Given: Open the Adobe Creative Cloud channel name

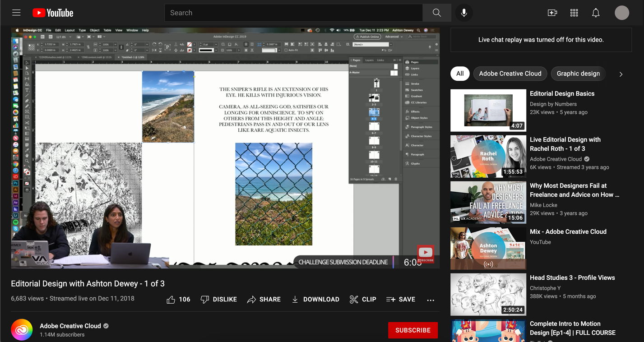Looking at the screenshot, I should [70, 326].
